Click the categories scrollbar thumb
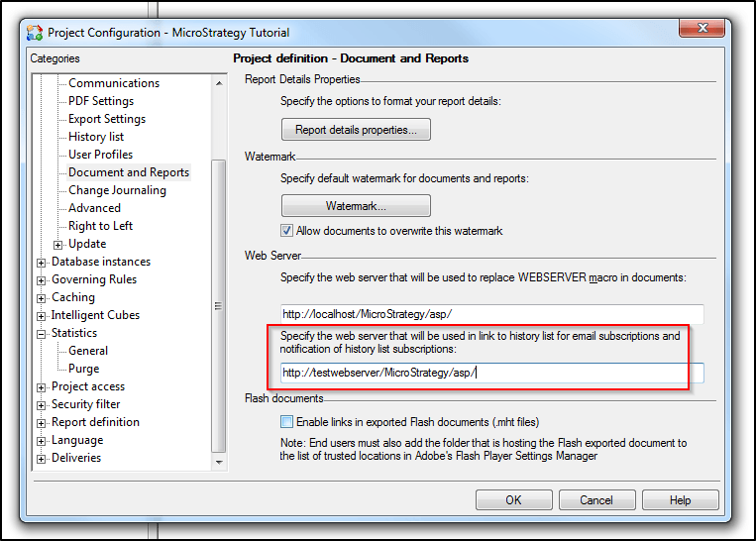The image size is (756, 541). click(x=219, y=306)
